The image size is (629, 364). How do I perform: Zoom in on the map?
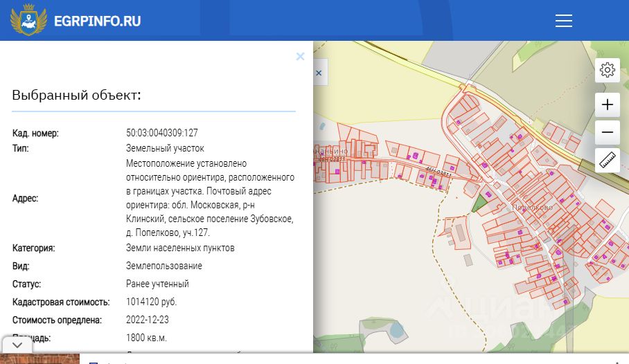pyautogui.click(x=608, y=105)
